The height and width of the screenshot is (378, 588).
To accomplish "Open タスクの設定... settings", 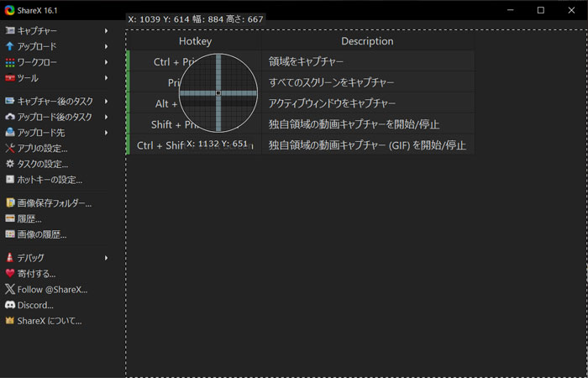I will coord(43,165).
